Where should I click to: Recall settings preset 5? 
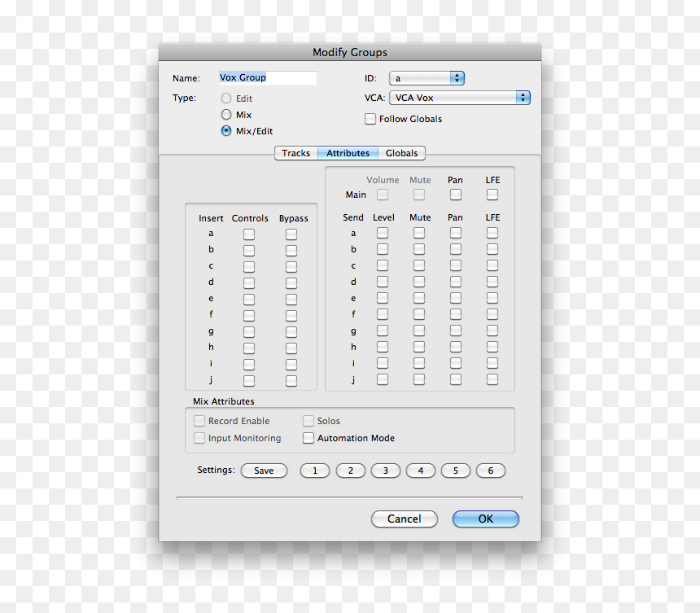(455, 471)
